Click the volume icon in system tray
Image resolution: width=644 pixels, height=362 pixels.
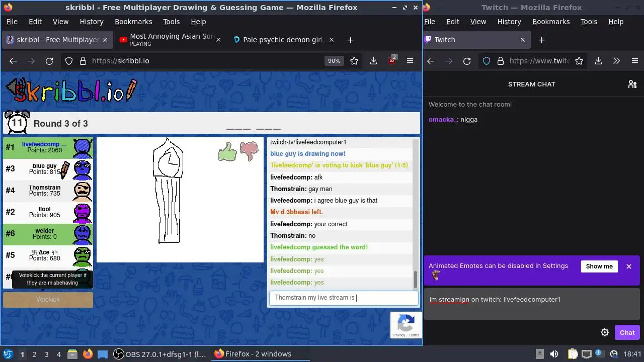click(554, 354)
